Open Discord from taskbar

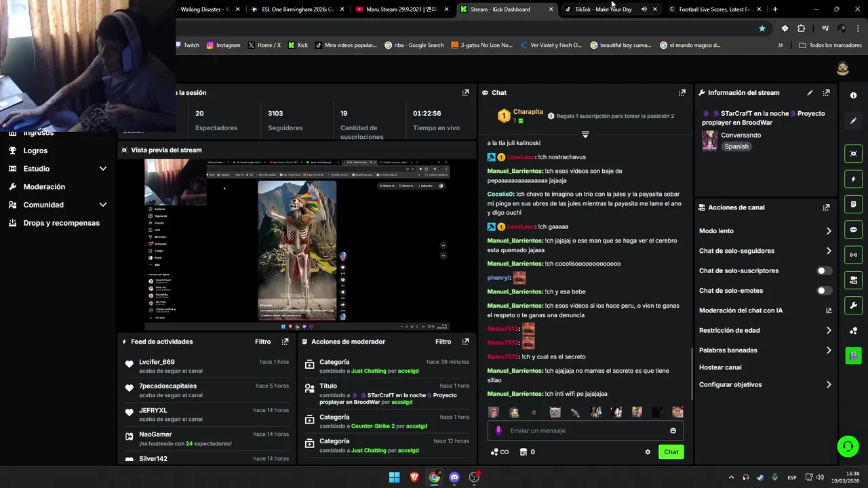[454, 477]
